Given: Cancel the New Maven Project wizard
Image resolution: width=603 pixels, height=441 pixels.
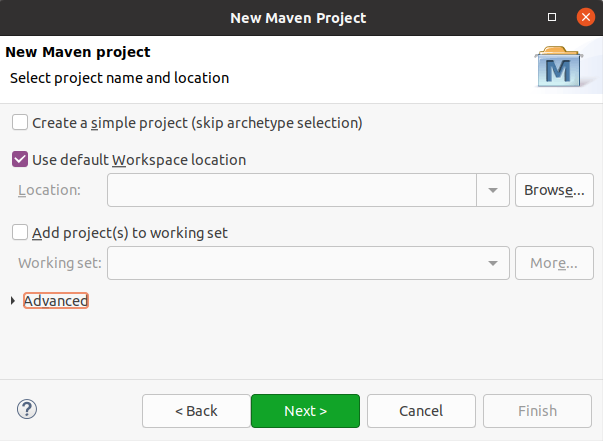Looking at the screenshot, I should 421,411.
